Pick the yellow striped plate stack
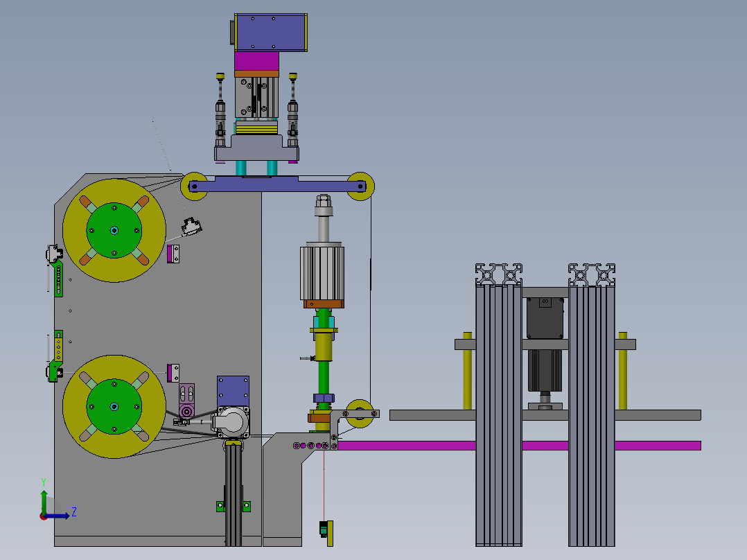The width and height of the screenshot is (747, 560). click(x=257, y=128)
